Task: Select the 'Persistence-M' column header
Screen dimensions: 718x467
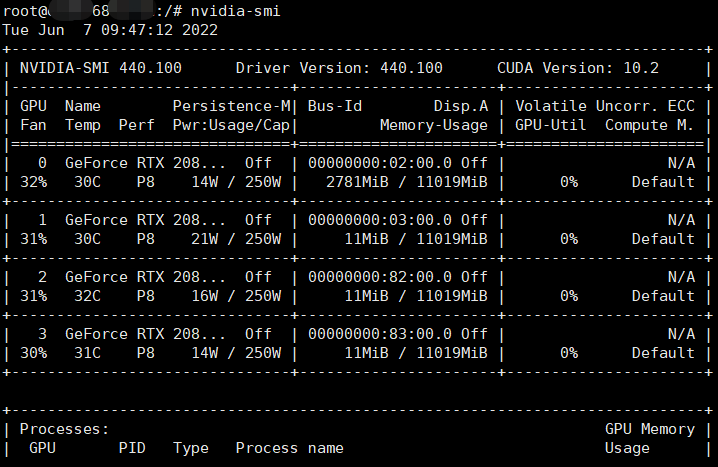Action: (x=231, y=106)
